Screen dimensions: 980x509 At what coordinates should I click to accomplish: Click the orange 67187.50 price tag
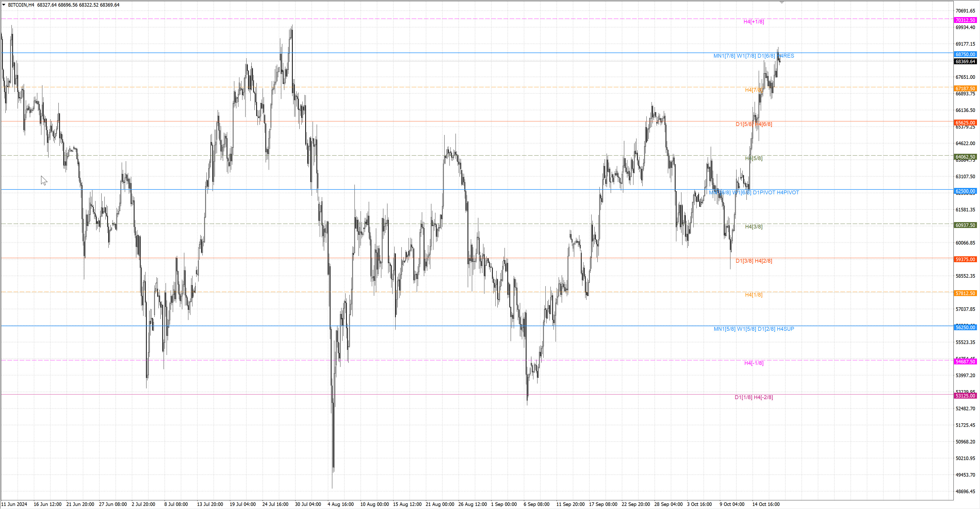pos(965,88)
